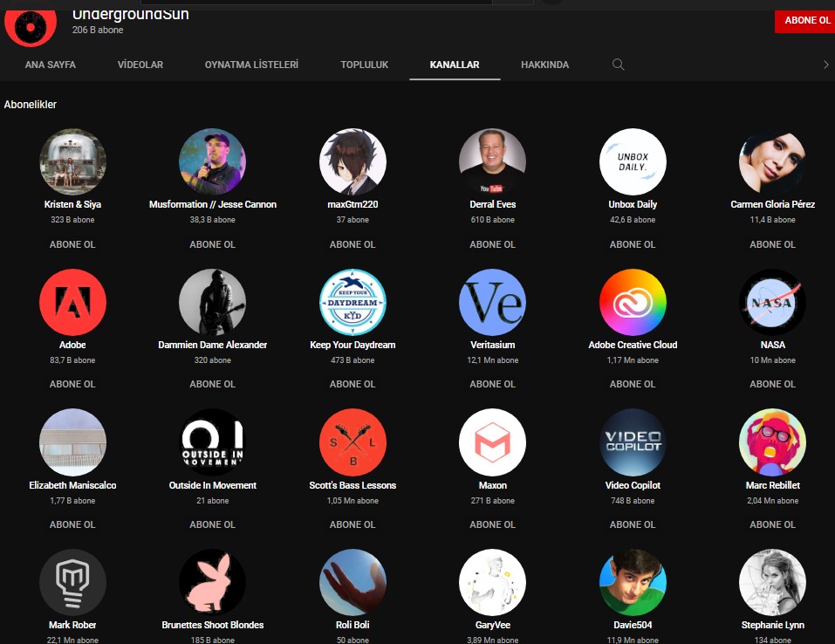Select the NASA channel avatar
Screen dimensions: 835x644
pyautogui.click(x=773, y=302)
